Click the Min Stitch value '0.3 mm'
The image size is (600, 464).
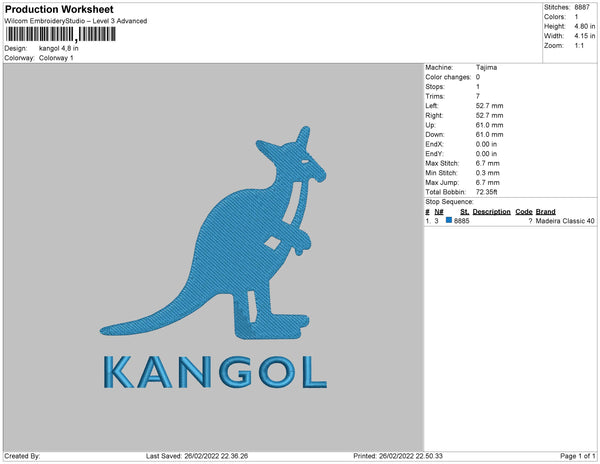(x=488, y=173)
